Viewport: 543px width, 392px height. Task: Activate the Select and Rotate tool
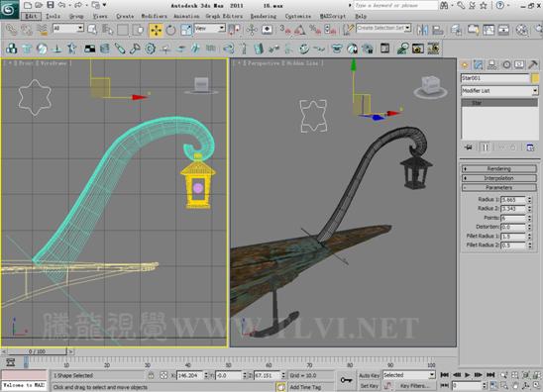point(170,30)
